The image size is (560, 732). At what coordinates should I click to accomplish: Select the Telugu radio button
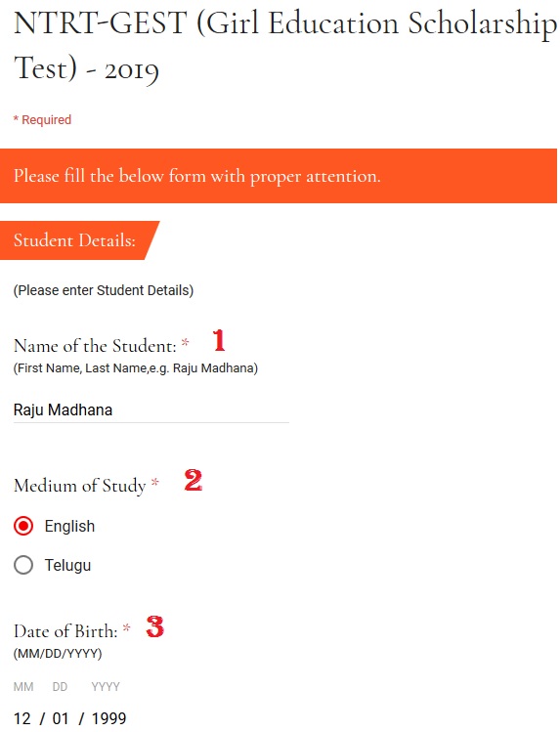(x=23, y=565)
